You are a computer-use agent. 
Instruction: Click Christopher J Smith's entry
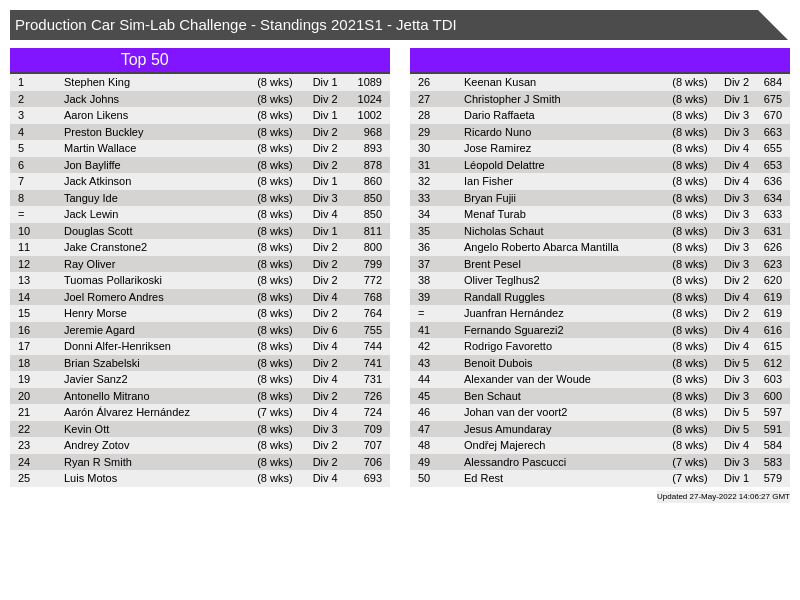512,99
